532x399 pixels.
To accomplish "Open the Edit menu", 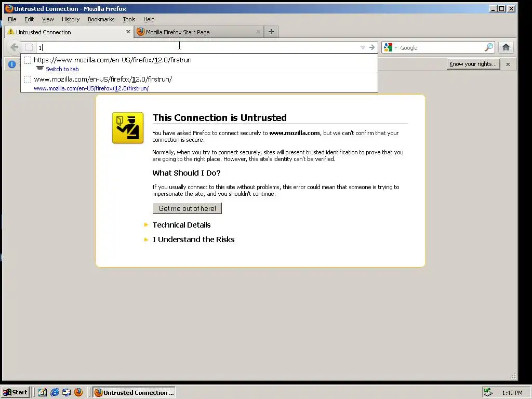I will click(x=29, y=19).
